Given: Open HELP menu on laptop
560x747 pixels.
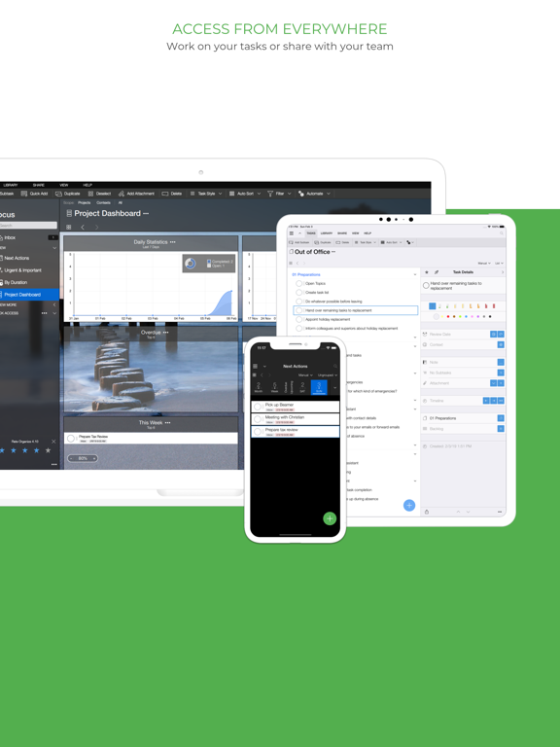Looking at the screenshot, I should pyautogui.click(x=87, y=185).
